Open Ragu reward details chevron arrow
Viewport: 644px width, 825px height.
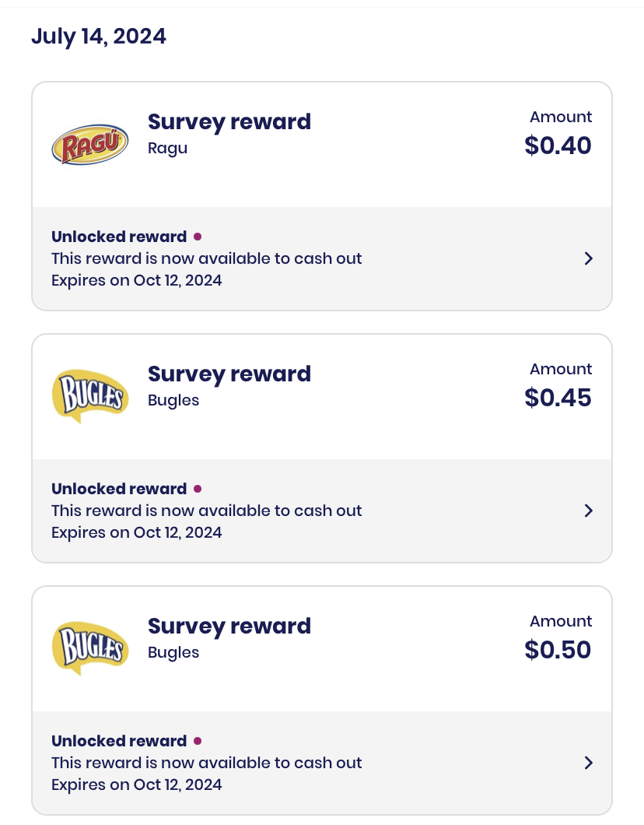coord(588,258)
